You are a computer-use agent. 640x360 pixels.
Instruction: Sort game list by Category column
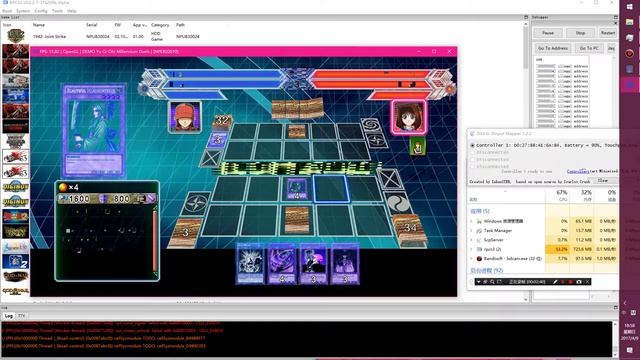160,25
